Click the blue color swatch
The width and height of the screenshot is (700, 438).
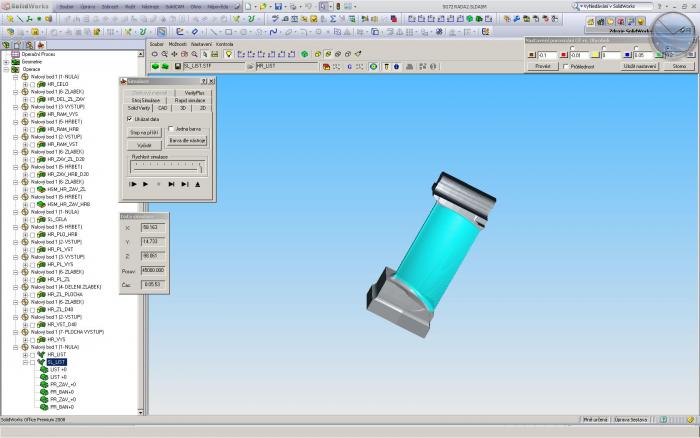coord(627,55)
